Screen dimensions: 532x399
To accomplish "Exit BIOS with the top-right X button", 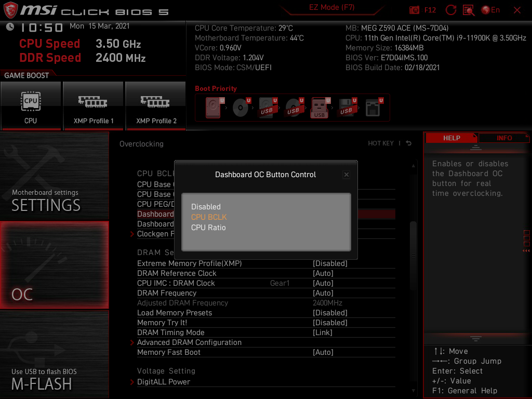I will coord(517,10).
